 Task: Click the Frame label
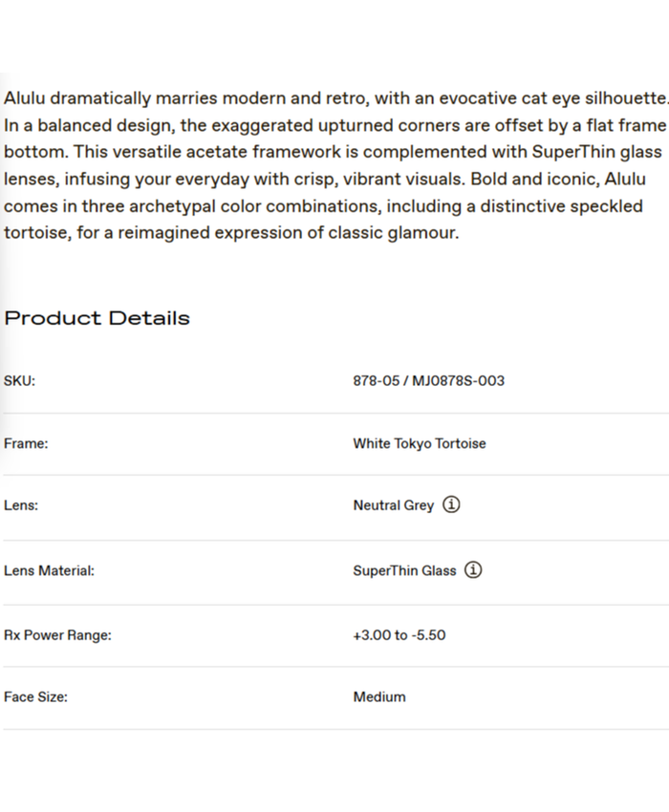click(26, 443)
